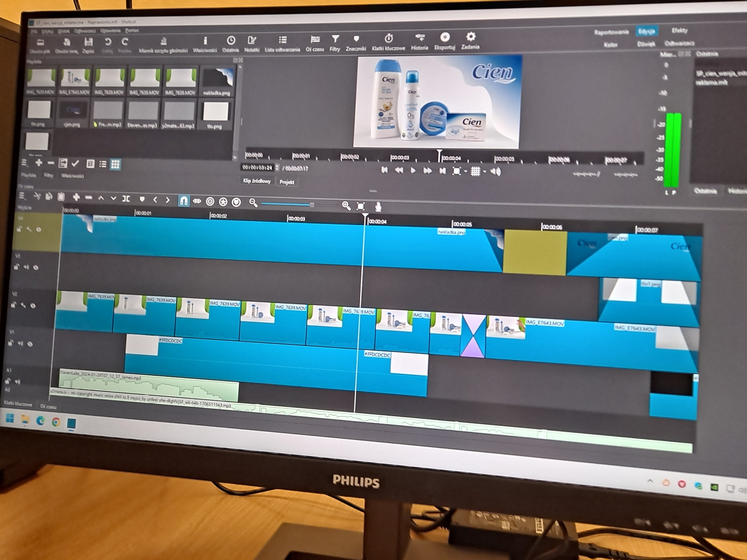Fast forward the preview
Image resolution: width=747 pixels, height=560 pixels.
(427, 171)
